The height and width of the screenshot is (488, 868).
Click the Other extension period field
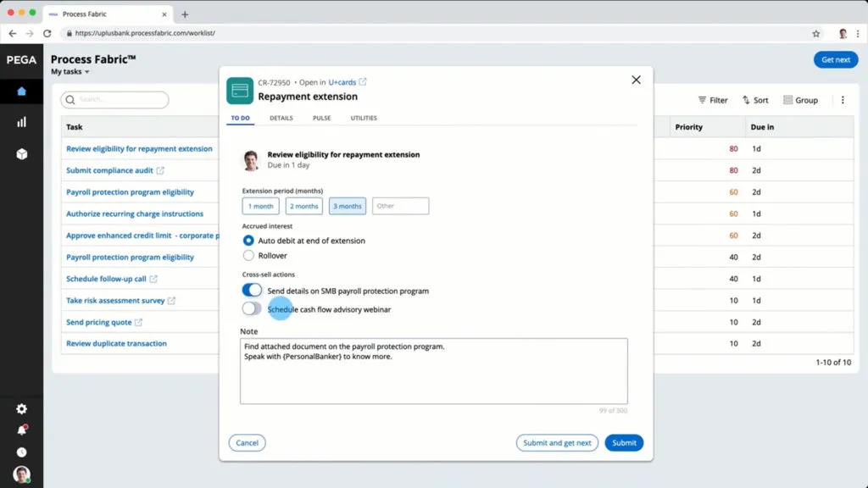pos(400,206)
